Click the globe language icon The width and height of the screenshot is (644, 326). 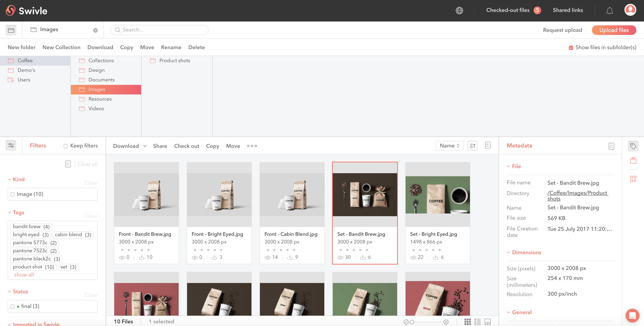pos(459,10)
